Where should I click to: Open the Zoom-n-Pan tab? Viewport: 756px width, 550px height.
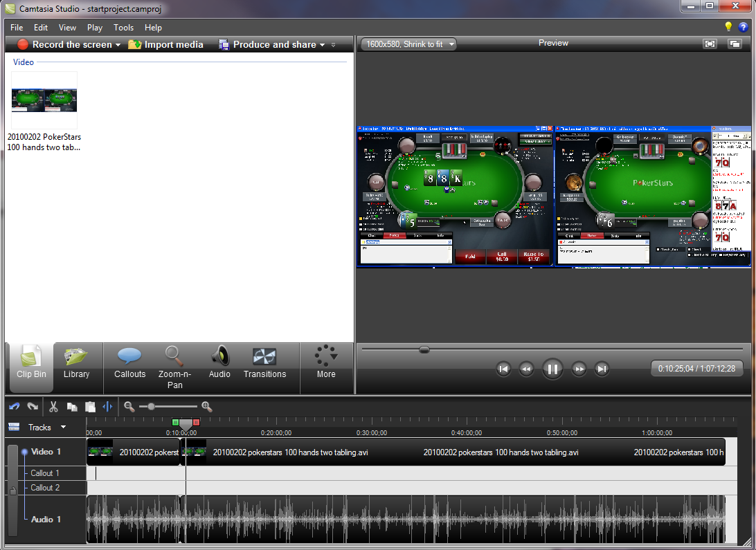[174, 367]
